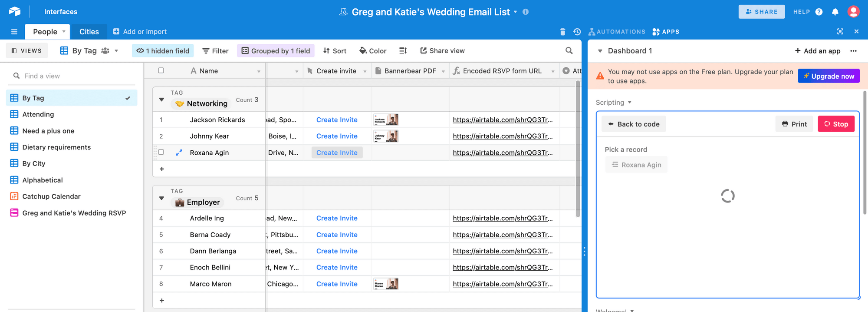Click Share view
The width and height of the screenshot is (868, 312).
click(442, 51)
